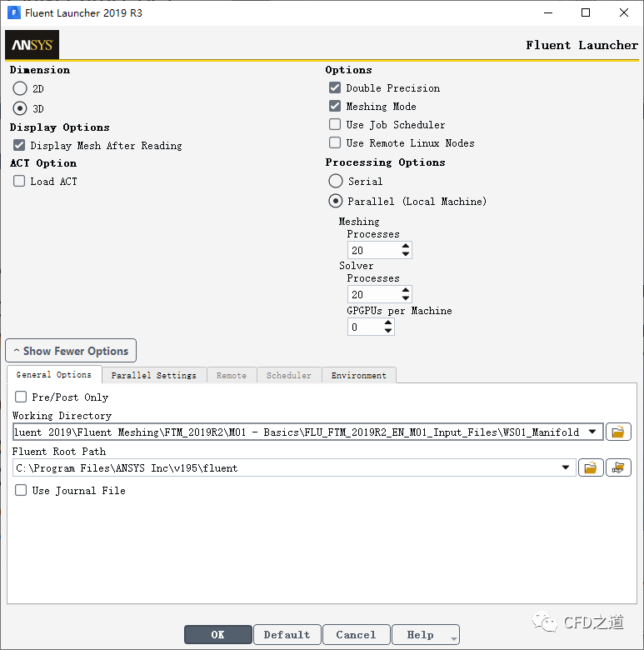Decrease Solver Processes count

coord(406,297)
